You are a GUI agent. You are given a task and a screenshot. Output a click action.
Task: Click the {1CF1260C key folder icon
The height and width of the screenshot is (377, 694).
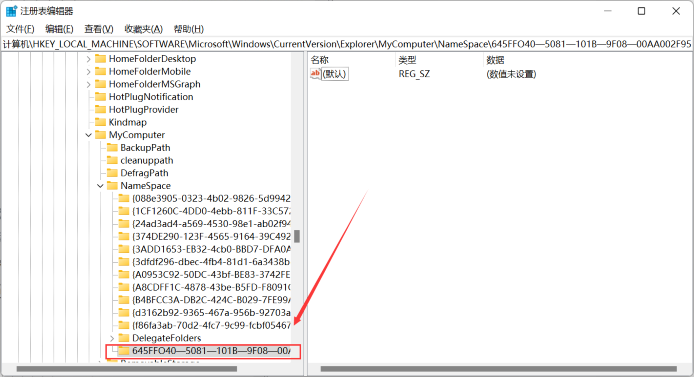tap(124, 211)
